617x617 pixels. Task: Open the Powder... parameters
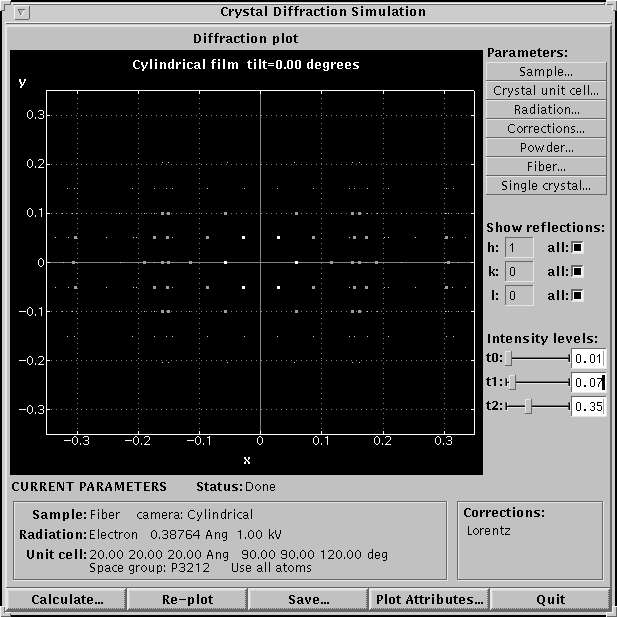546,147
